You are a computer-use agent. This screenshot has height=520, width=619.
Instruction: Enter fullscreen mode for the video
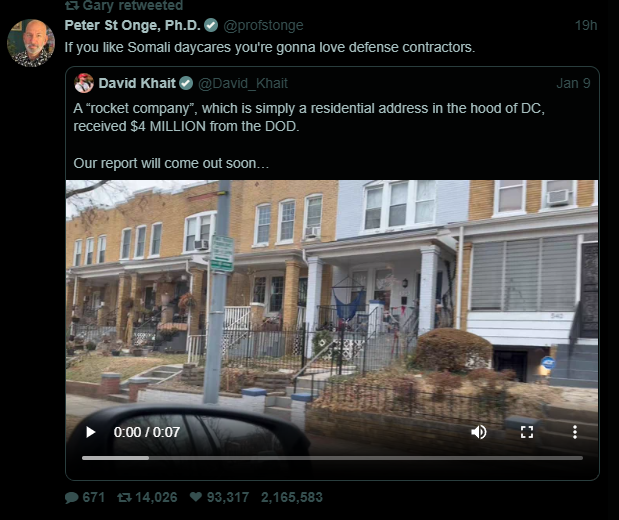tap(527, 432)
